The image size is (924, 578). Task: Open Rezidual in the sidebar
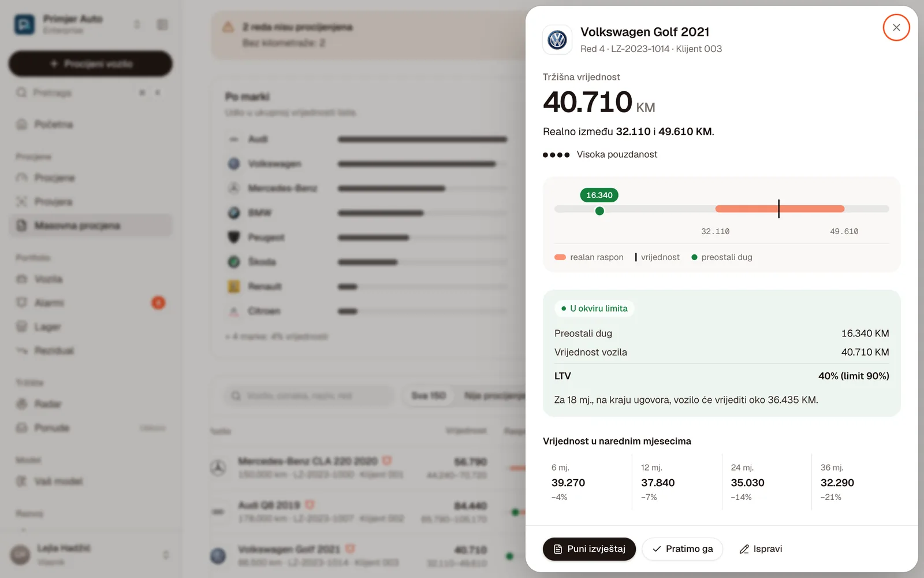pyautogui.click(x=91, y=351)
